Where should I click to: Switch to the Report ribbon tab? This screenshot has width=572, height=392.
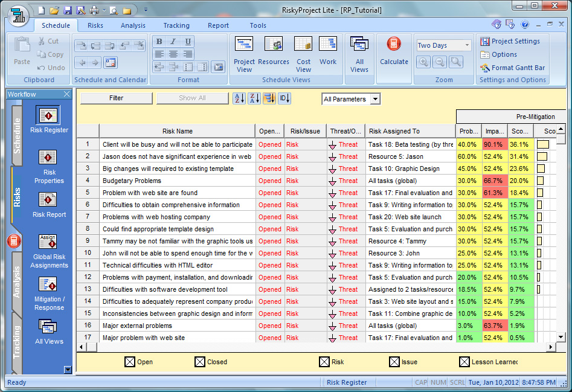click(218, 25)
